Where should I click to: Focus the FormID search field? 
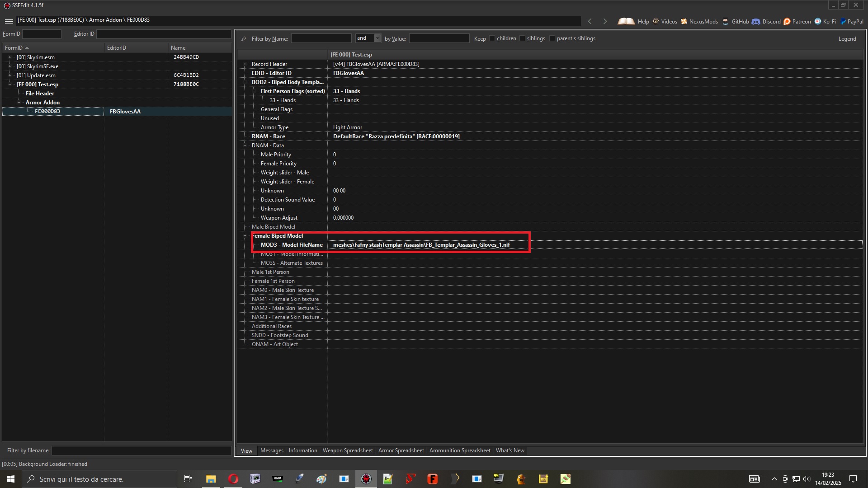click(42, 34)
